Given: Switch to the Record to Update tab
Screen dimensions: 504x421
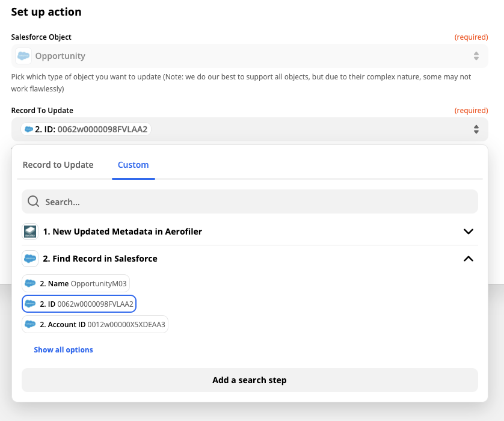Looking at the screenshot, I should pyautogui.click(x=58, y=165).
